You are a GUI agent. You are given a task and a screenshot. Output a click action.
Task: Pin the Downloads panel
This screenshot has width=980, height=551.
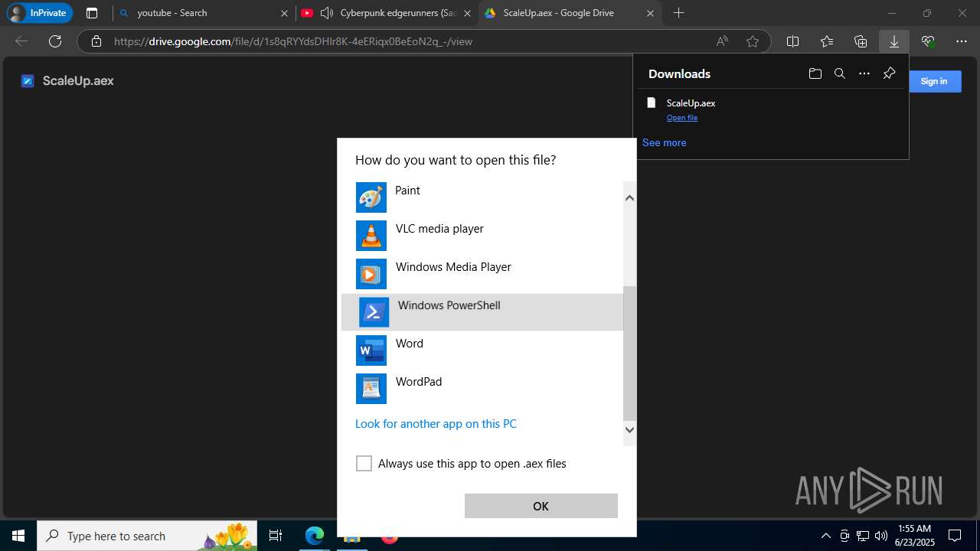coord(889,73)
